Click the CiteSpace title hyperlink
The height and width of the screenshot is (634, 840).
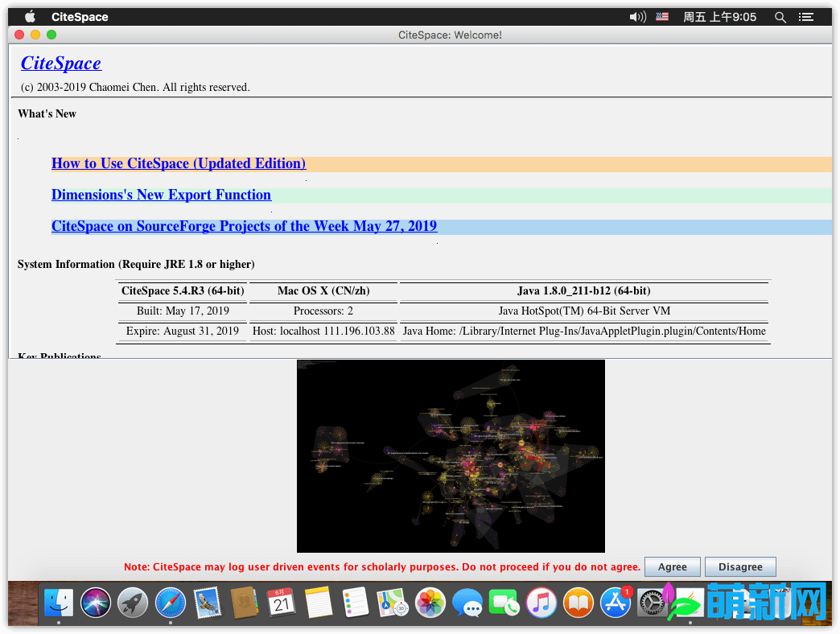click(x=61, y=64)
